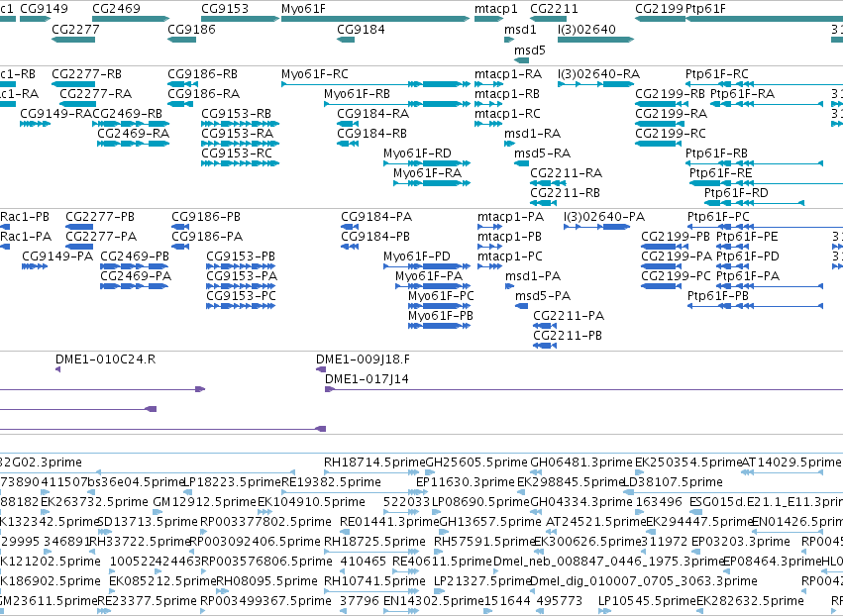Open the DME1-010C24.R BAC end label

[105, 359]
